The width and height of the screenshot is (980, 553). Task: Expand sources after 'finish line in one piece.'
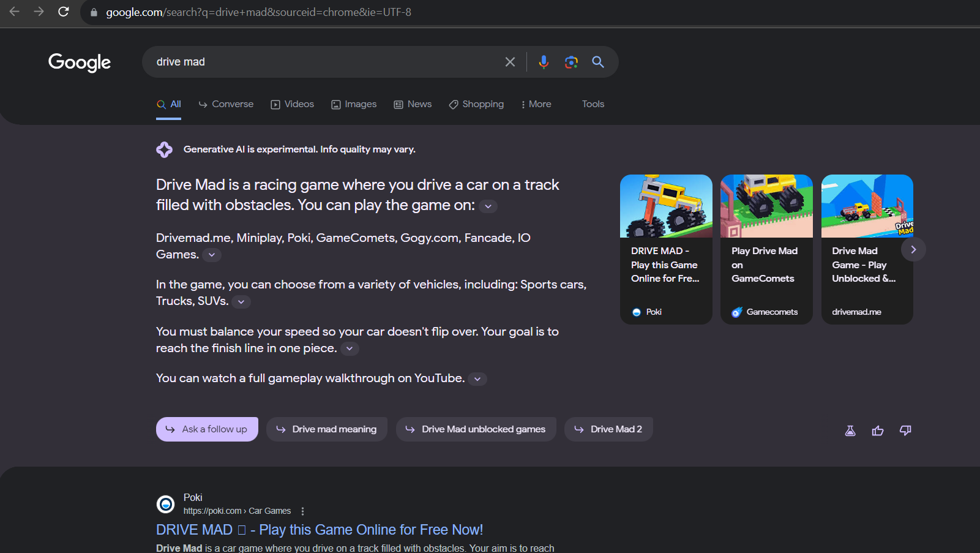coord(350,349)
